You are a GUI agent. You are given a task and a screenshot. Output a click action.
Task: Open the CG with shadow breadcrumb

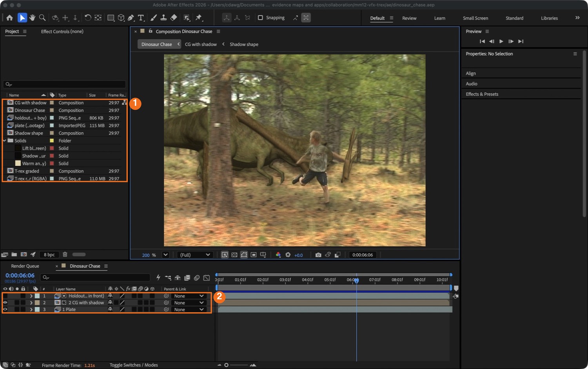[201, 44]
